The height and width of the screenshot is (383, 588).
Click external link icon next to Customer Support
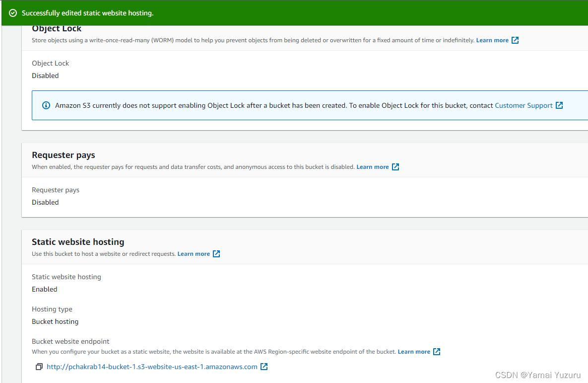(x=559, y=105)
